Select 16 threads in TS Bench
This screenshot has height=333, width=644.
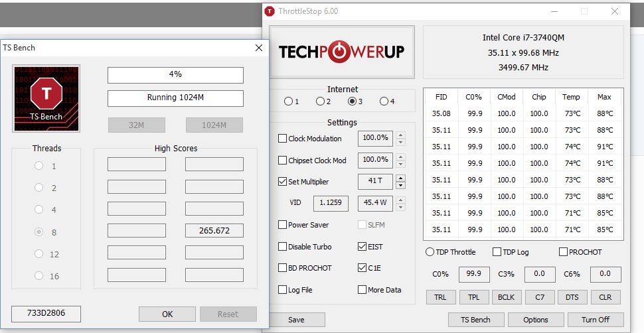point(39,275)
